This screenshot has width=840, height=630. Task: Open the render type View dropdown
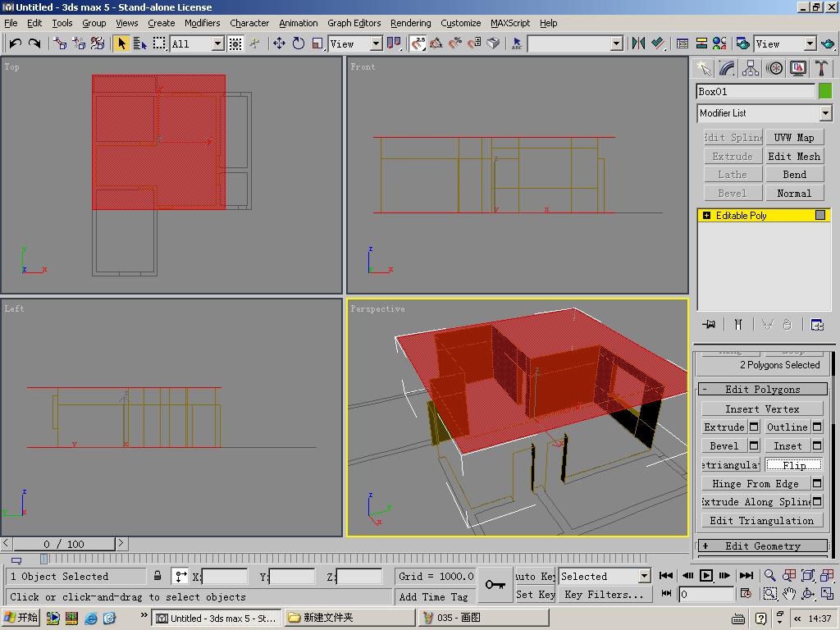(810, 44)
